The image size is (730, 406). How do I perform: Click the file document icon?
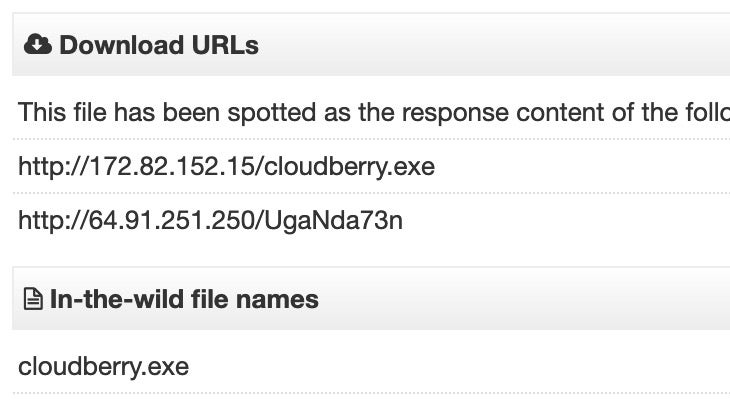(33, 299)
